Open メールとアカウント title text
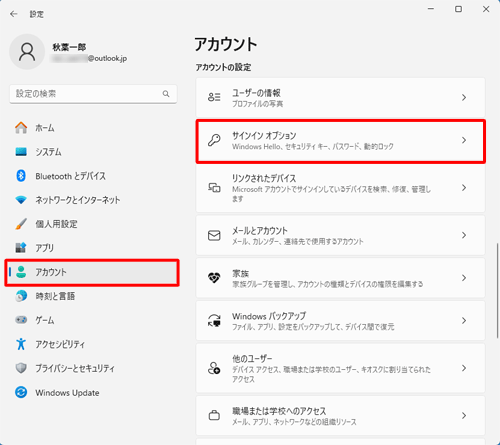The image size is (500, 445). (x=260, y=231)
